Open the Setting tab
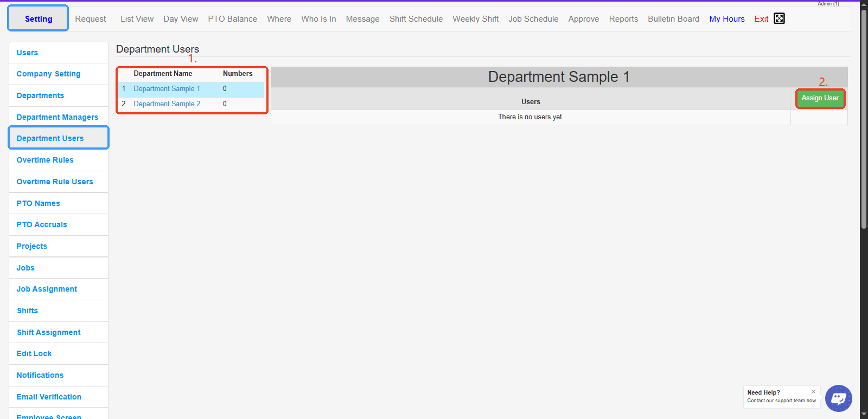Screen dimensions: 868x419 [39, 19]
